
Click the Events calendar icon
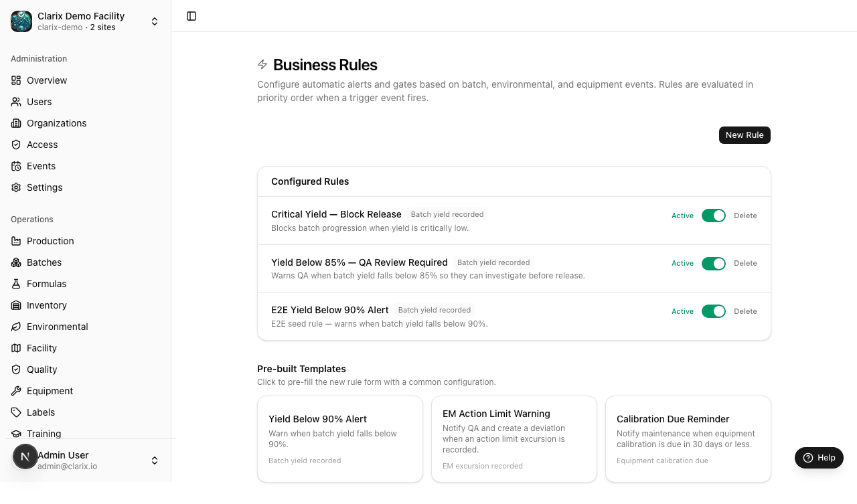pos(16,166)
